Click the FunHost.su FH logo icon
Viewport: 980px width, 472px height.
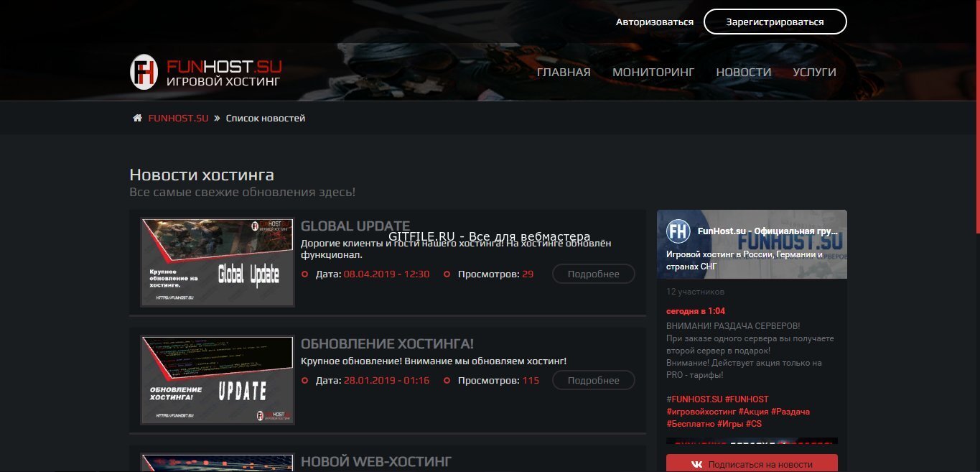coord(144,72)
